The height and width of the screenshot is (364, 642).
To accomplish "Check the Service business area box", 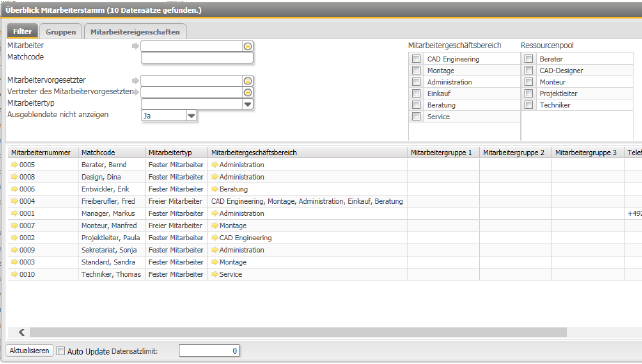I will click(416, 116).
